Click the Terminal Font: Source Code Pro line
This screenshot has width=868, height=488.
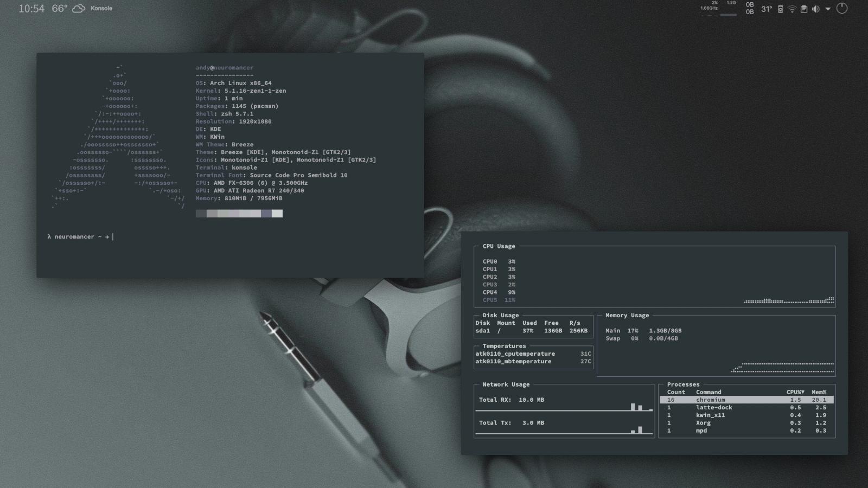(272, 175)
